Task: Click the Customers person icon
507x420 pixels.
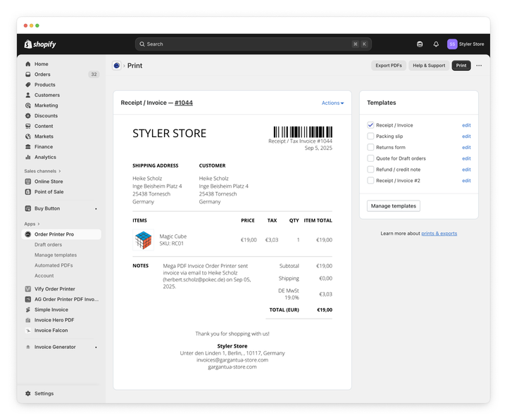Action: (x=28, y=95)
